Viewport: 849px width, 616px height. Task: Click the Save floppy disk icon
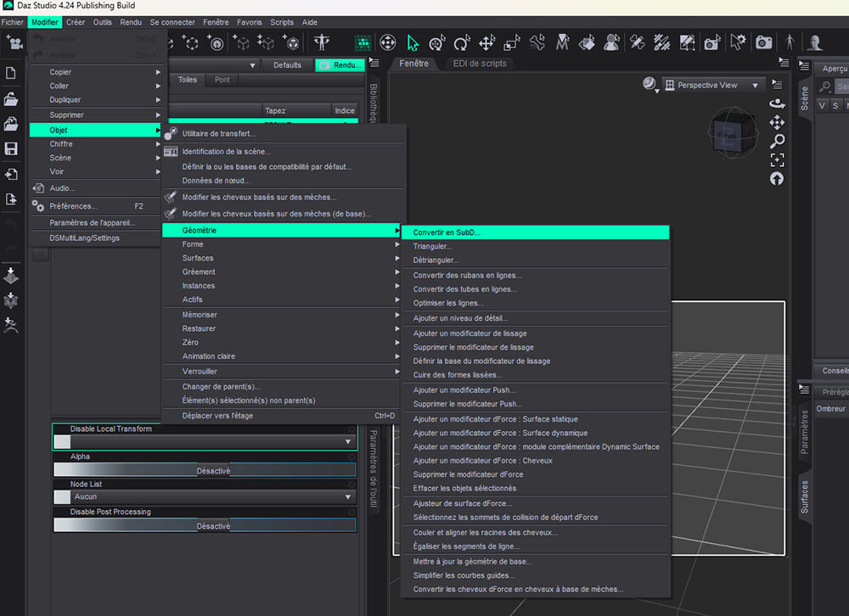point(11,148)
